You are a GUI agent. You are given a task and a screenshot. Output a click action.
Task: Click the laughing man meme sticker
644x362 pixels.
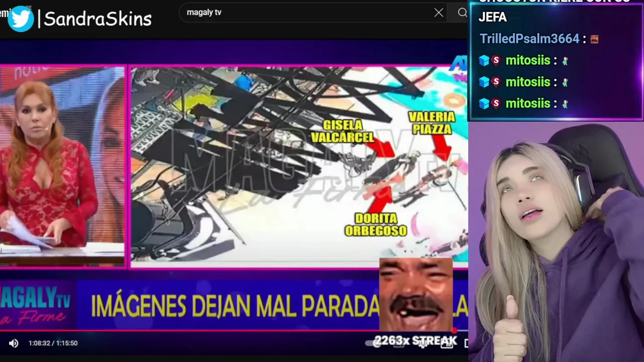[x=416, y=295]
